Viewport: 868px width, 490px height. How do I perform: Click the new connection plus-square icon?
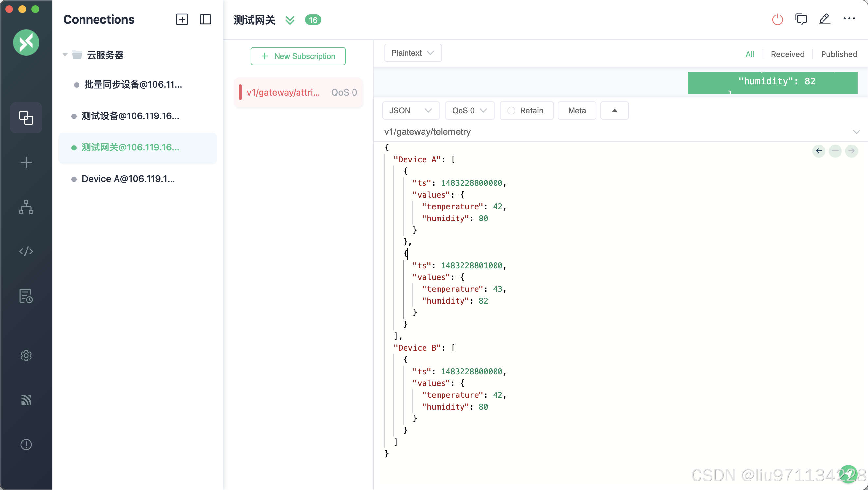pyautogui.click(x=182, y=20)
